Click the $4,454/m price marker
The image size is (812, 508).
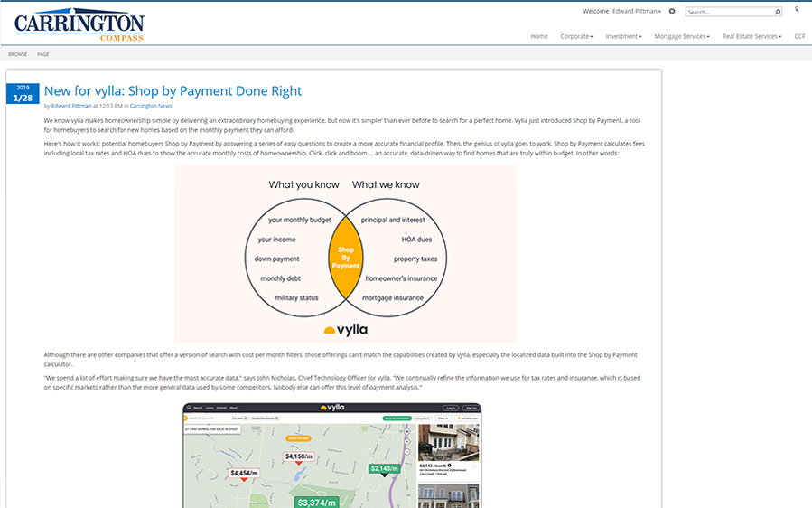[244, 474]
